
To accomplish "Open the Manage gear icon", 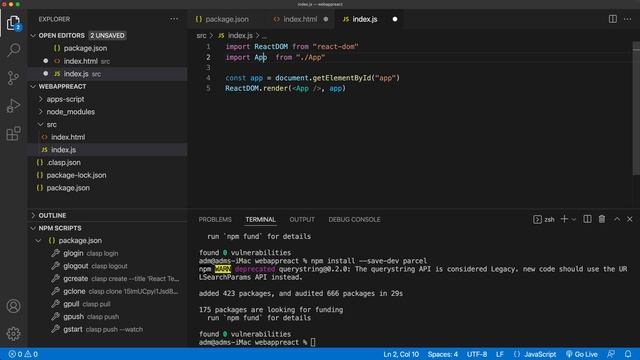I will pos(13,333).
